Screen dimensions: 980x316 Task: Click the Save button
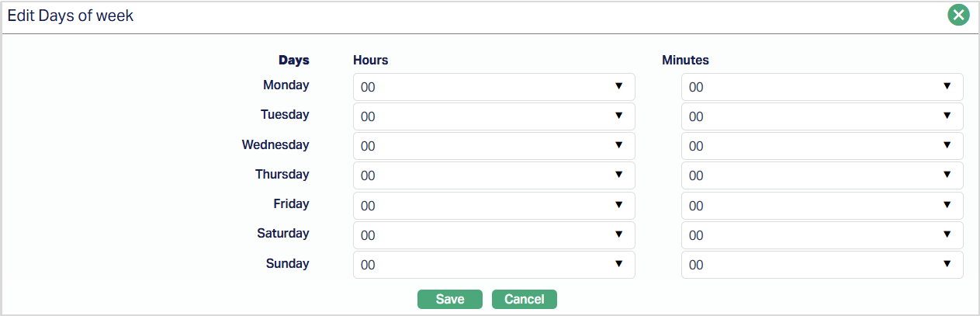click(450, 300)
